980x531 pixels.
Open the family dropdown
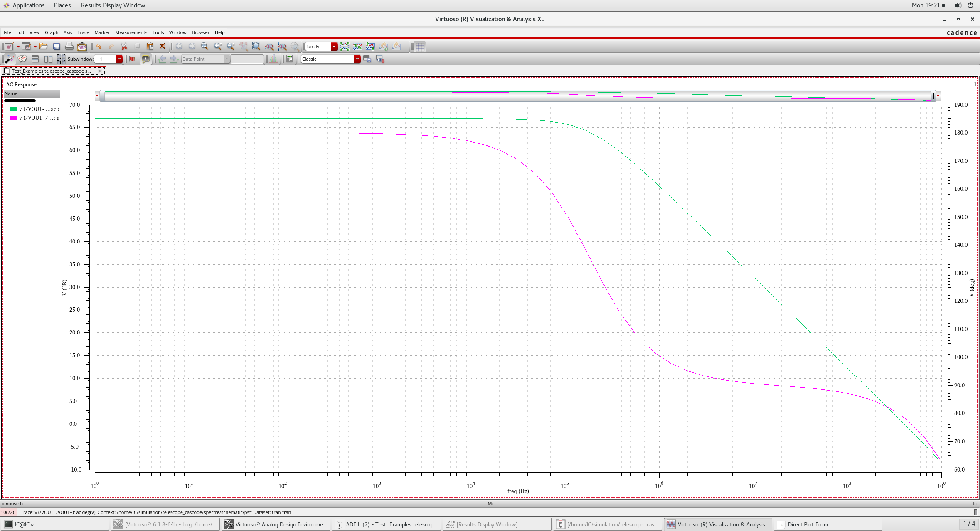click(x=334, y=47)
